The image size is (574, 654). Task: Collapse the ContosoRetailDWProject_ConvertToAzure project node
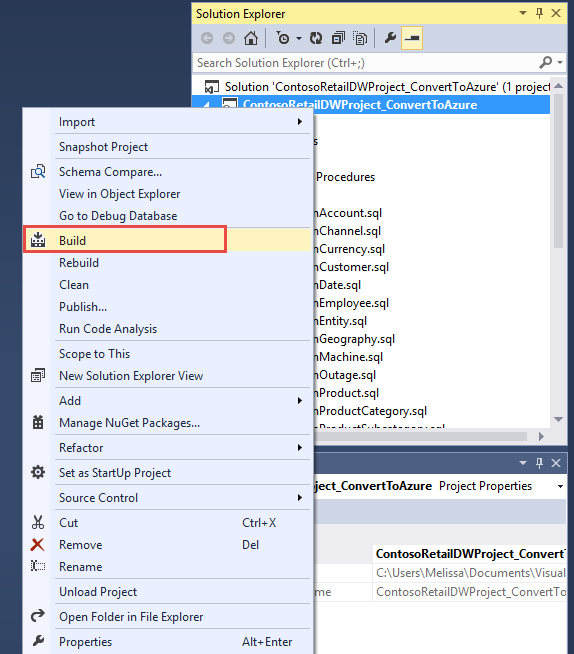tap(206, 105)
